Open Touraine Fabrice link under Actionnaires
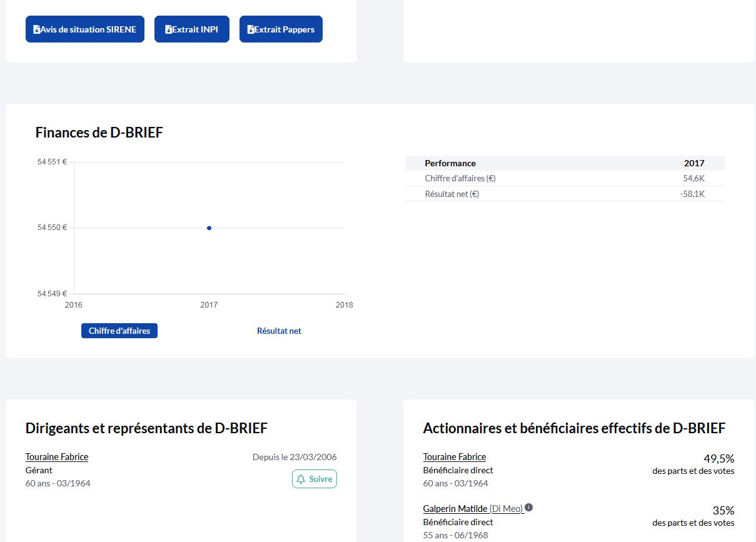 point(455,457)
